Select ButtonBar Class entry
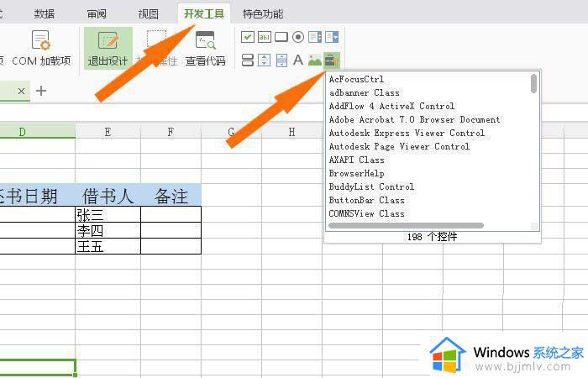The image size is (588, 378). (x=367, y=200)
